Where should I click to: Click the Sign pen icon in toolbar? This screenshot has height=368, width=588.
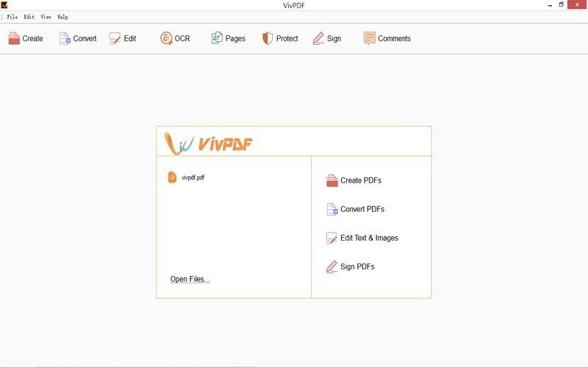(x=318, y=38)
